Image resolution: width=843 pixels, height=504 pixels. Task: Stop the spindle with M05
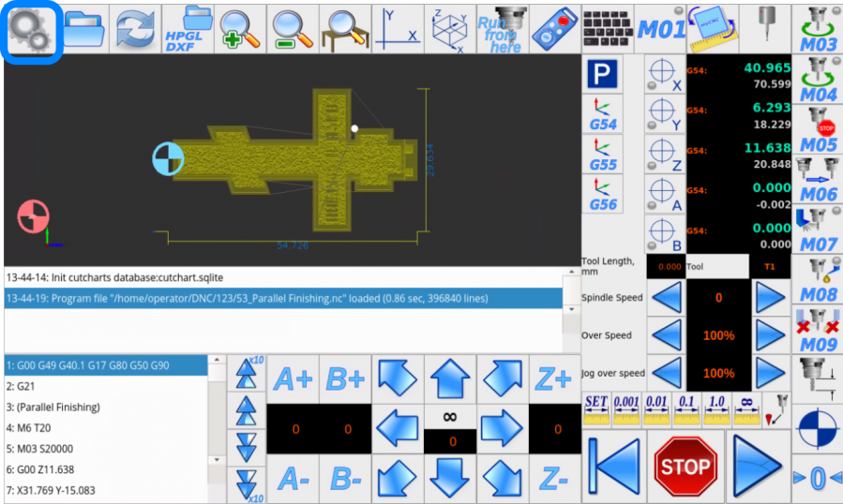coord(818,129)
